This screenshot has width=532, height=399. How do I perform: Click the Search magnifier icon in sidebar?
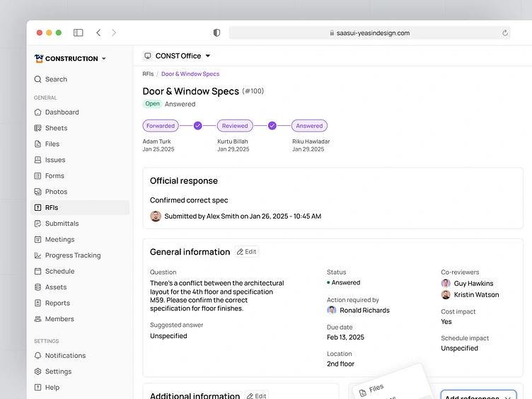[x=37, y=79]
